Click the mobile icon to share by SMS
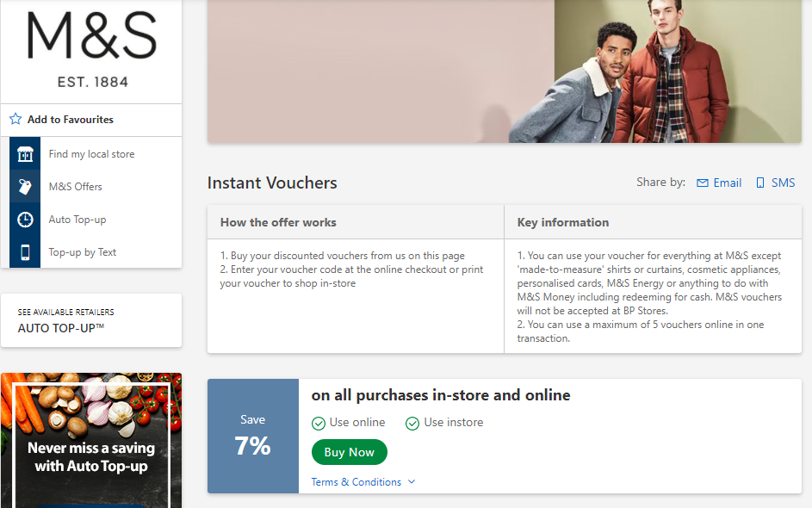The image size is (812, 508). [760, 183]
